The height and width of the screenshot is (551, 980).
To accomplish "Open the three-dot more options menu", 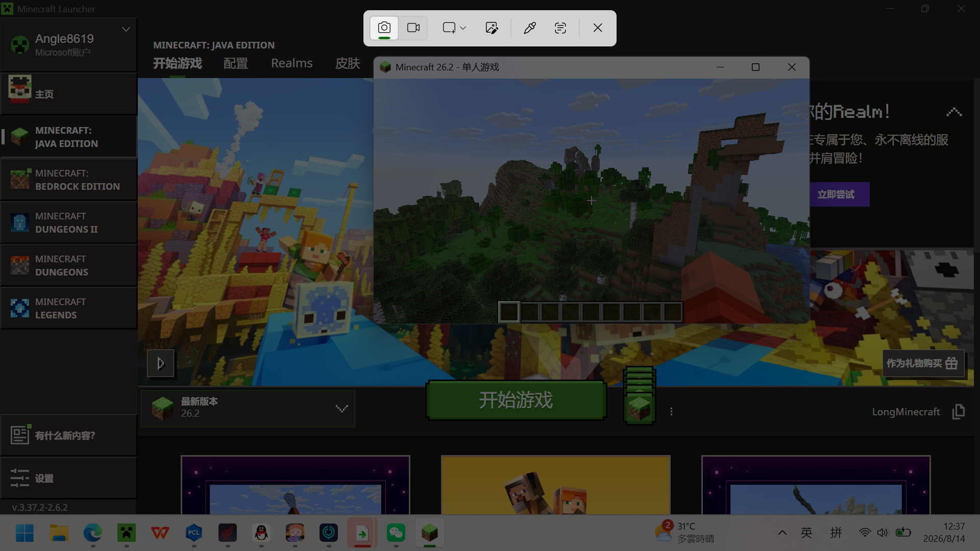I will tap(671, 411).
